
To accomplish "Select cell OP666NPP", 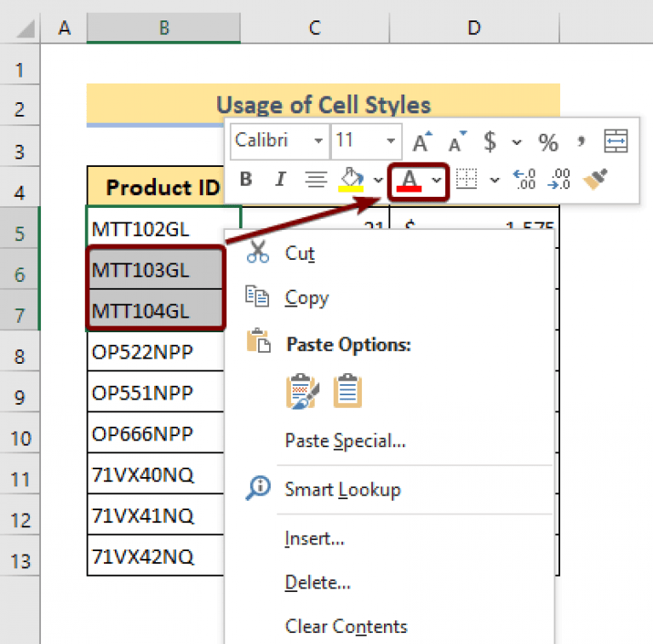I will [156, 434].
